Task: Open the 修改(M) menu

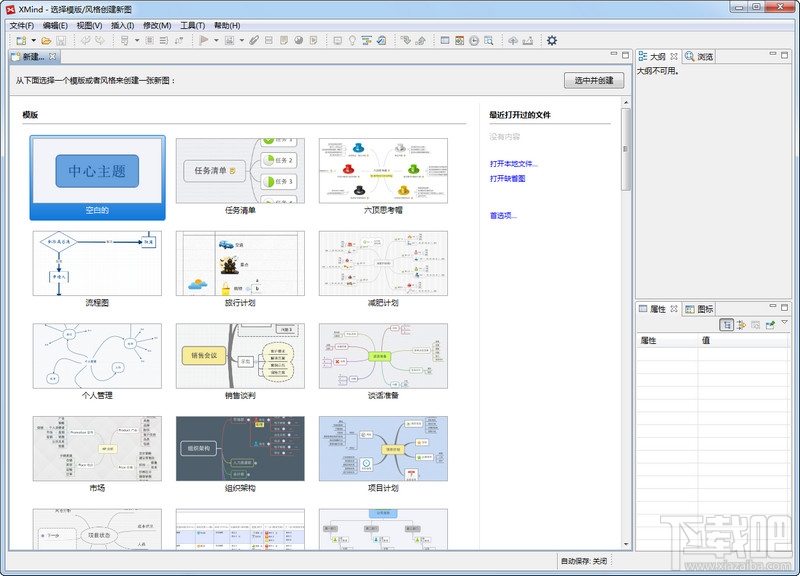Action: point(157,25)
